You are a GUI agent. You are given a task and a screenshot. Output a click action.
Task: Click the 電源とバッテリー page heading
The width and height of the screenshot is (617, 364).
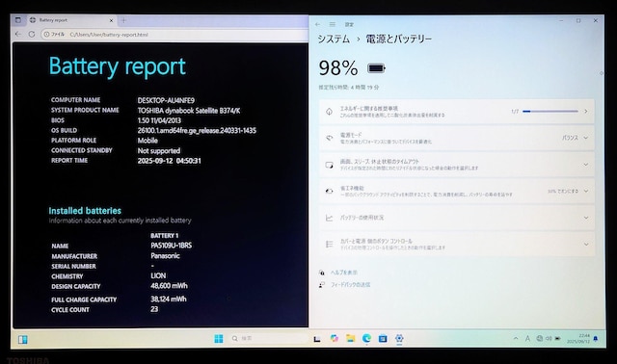pyautogui.click(x=398, y=39)
